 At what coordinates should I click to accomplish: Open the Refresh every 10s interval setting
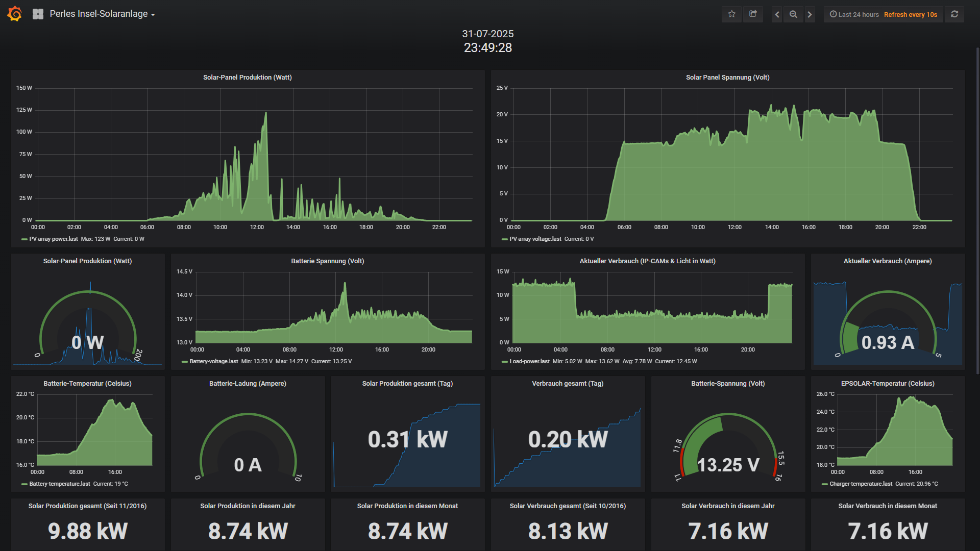[x=910, y=15]
